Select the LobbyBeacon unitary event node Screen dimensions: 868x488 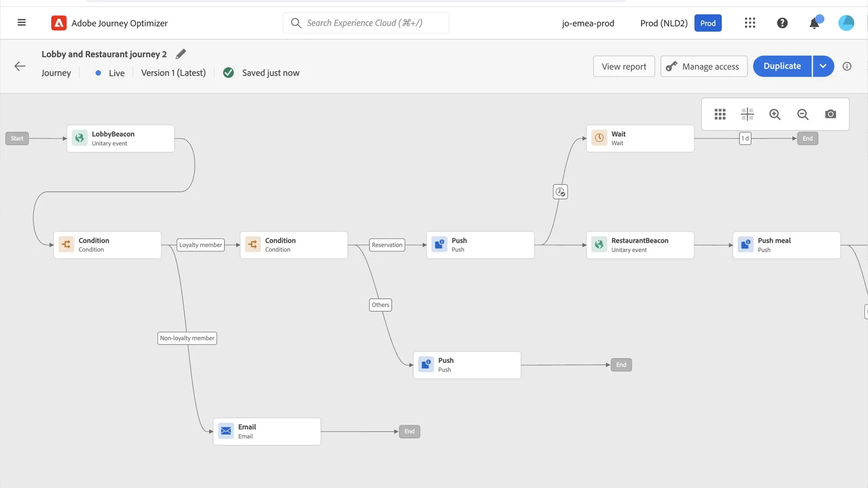pyautogui.click(x=121, y=138)
